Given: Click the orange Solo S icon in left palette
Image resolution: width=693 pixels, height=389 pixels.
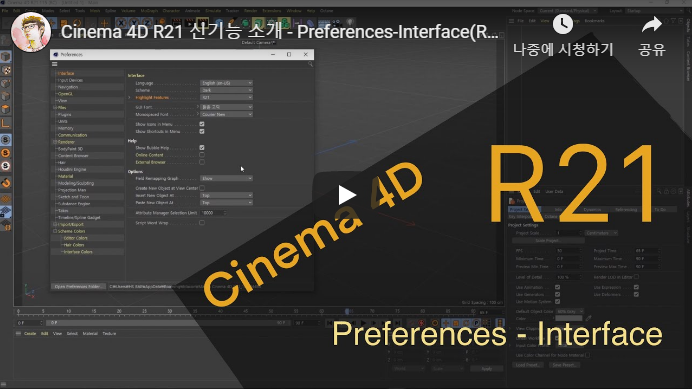Looking at the screenshot, I should point(6,153).
